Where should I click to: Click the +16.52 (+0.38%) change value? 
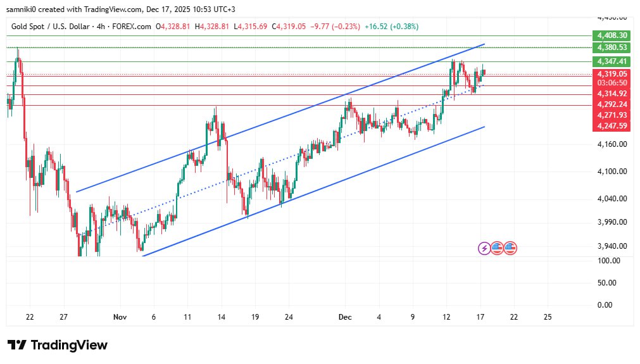[391, 27]
